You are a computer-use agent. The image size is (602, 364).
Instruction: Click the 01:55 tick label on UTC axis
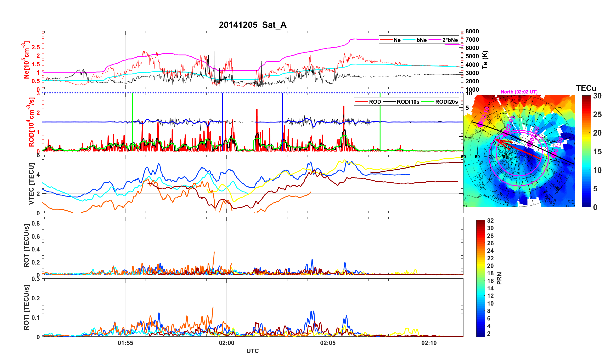pyautogui.click(x=125, y=343)
